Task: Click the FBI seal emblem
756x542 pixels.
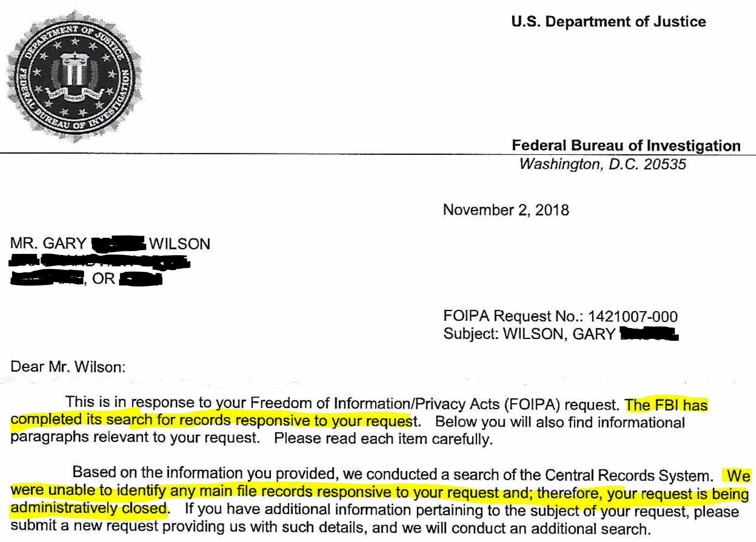Action: click(x=74, y=77)
